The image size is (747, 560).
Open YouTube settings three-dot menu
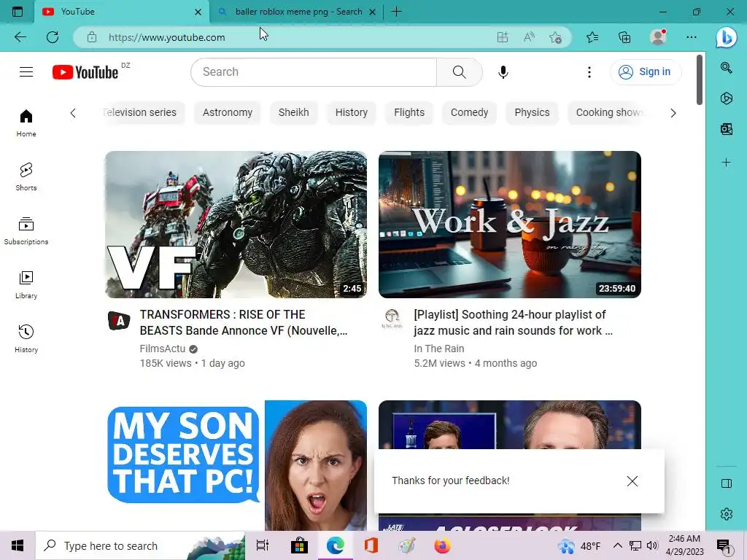pos(589,72)
